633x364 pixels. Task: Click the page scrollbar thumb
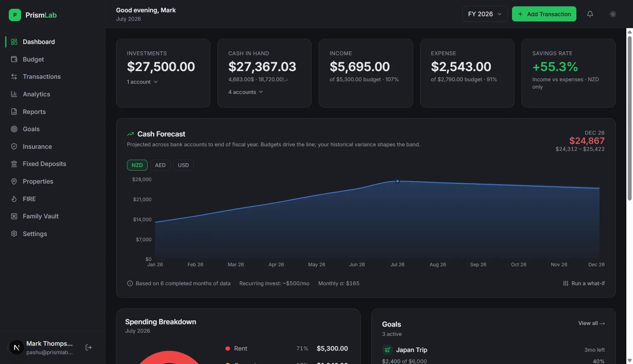click(x=629, y=118)
